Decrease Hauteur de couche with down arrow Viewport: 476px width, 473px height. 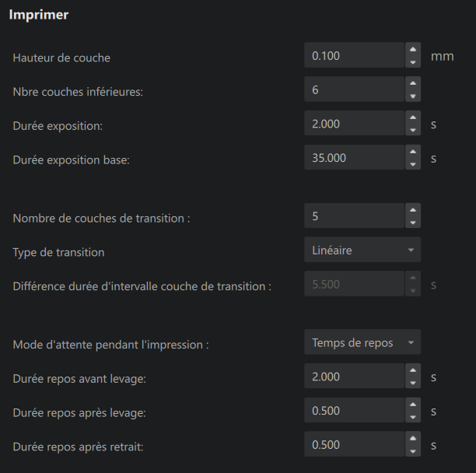pos(413,62)
